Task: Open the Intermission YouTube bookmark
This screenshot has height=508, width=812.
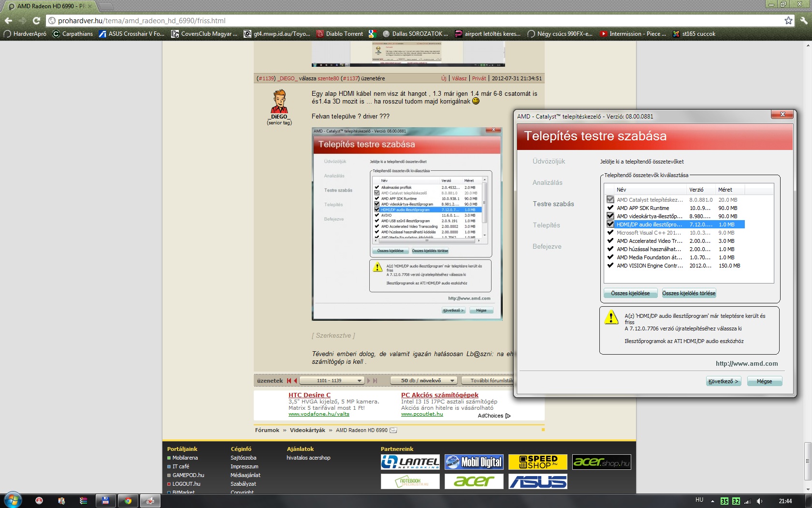Action: [633, 34]
